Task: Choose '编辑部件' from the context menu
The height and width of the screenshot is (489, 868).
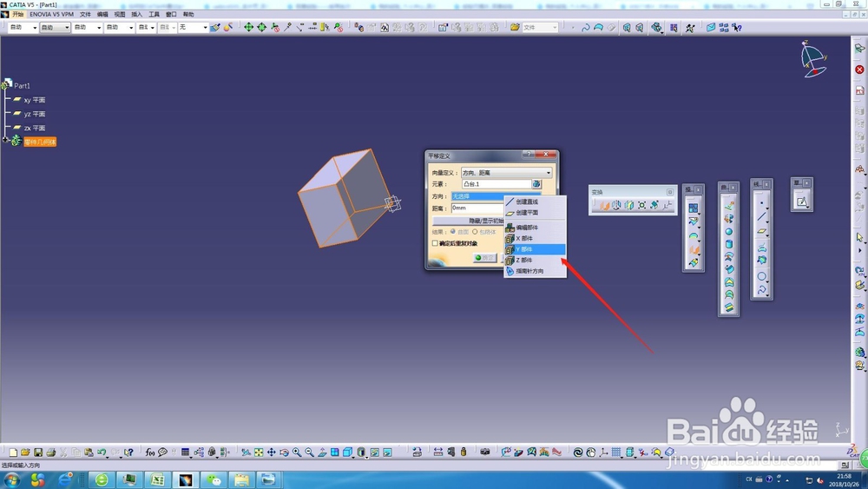Action: 535,227
